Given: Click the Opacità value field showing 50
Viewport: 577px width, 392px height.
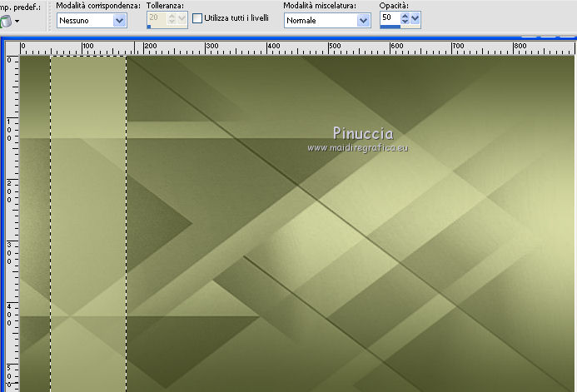Looking at the screenshot, I should (390, 17).
